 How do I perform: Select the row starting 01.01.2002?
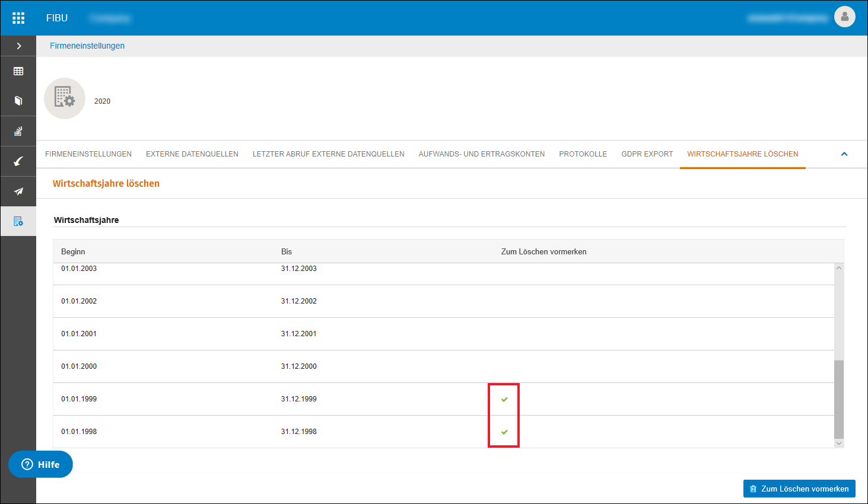point(444,301)
